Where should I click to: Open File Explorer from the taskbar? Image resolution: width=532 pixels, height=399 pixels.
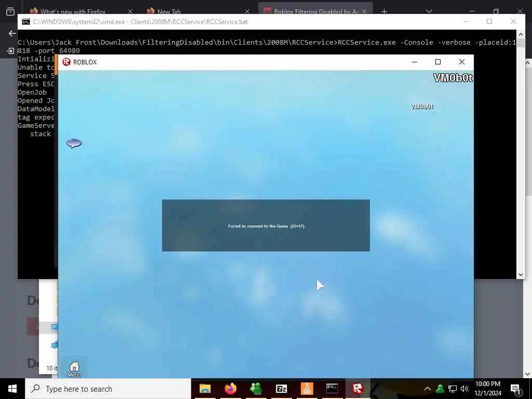tap(205, 389)
